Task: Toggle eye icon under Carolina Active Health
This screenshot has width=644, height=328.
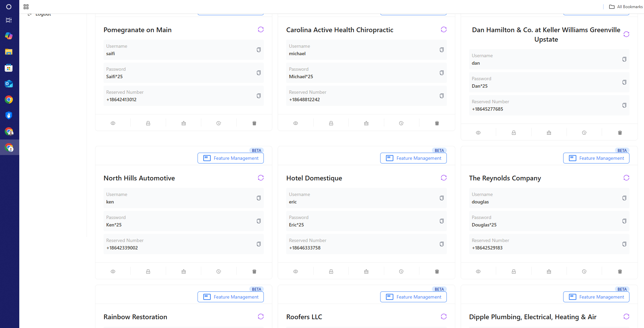Action: 296,123
